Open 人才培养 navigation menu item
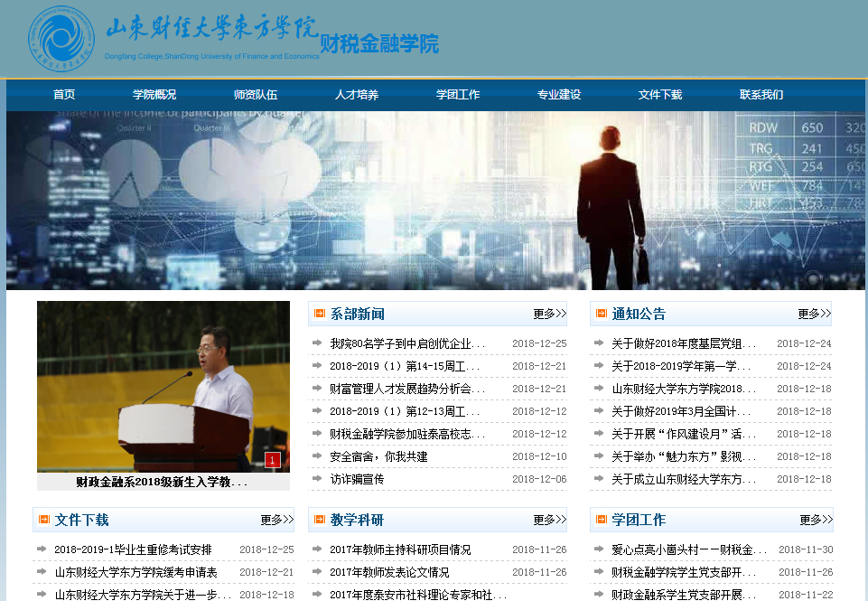The image size is (868, 601). pyautogui.click(x=357, y=95)
